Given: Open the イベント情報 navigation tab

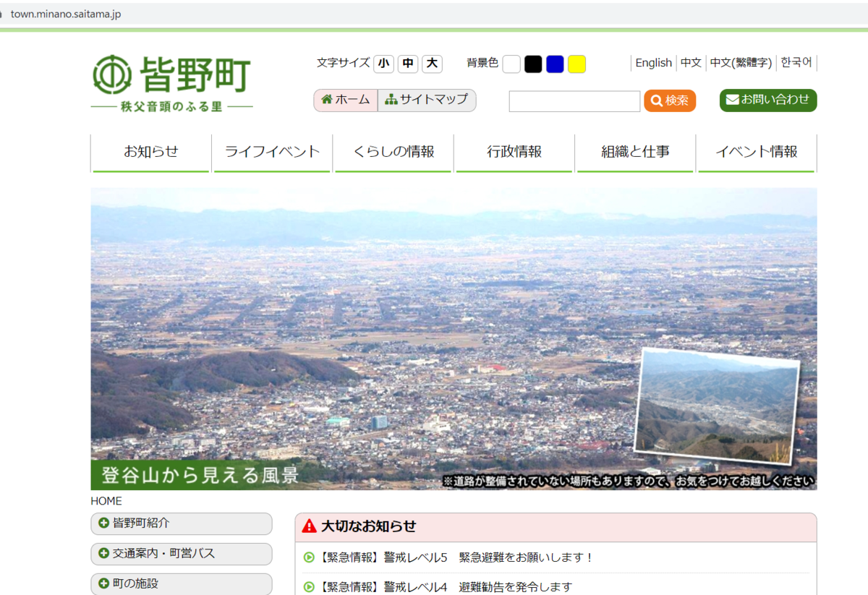Looking at the screenshot, I should click(757, 153).
